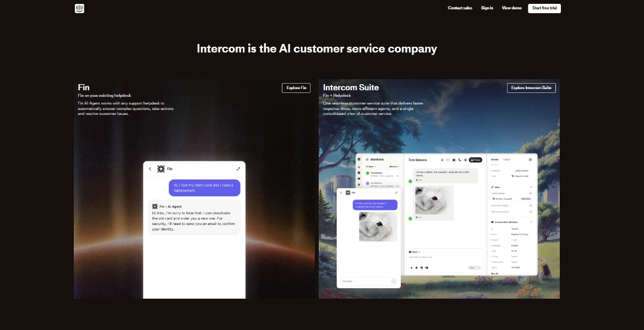Select the phone call icon in the conversation toolbar
The height and width of the screenshot is (330, 644).
[x=460, y=160]
